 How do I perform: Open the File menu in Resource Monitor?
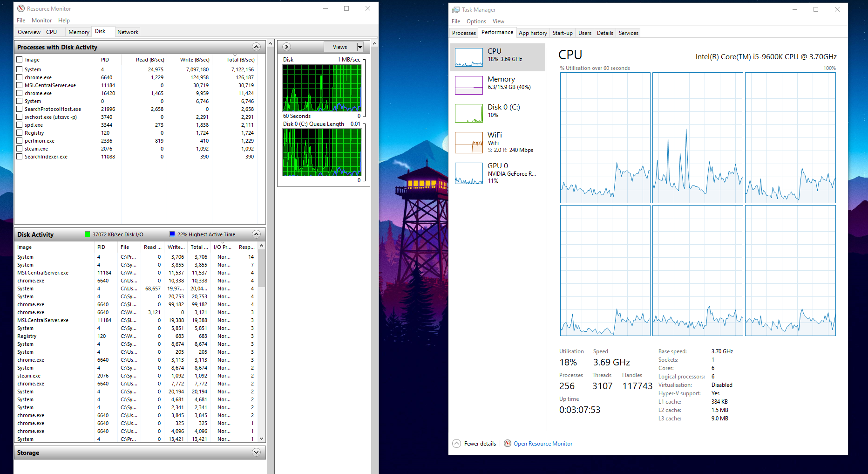[21, 21]
